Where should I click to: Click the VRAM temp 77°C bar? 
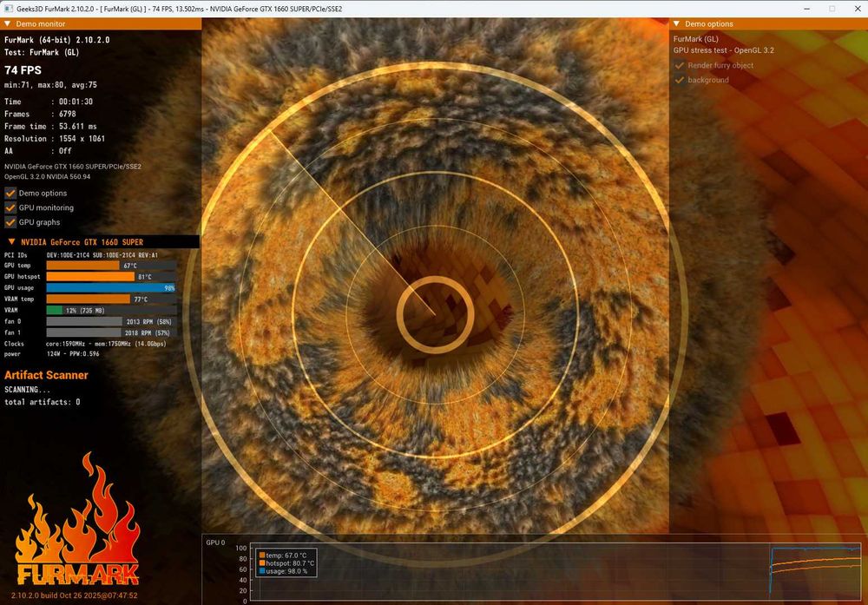click(x=111, y=299)
